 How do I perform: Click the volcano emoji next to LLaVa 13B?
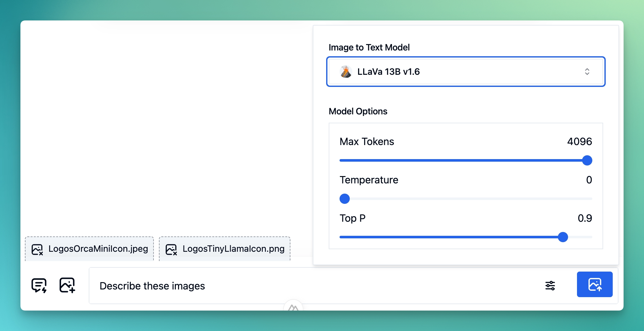[346, 72]
